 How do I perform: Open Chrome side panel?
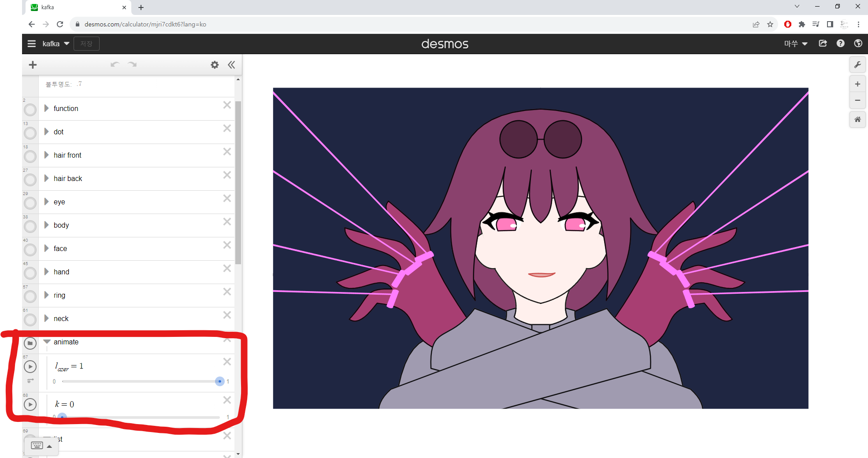[x=830, y=24]
